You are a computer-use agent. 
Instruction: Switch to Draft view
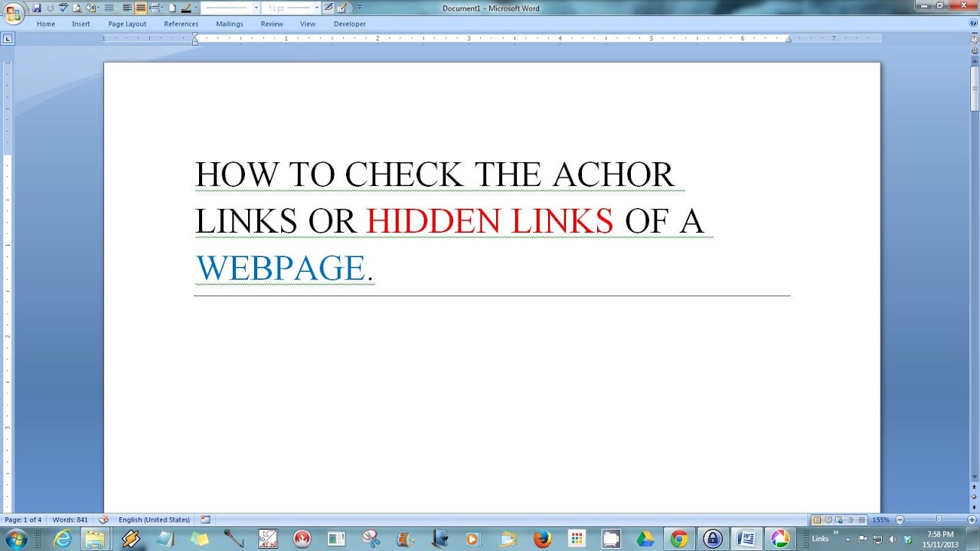coord(861,520)
